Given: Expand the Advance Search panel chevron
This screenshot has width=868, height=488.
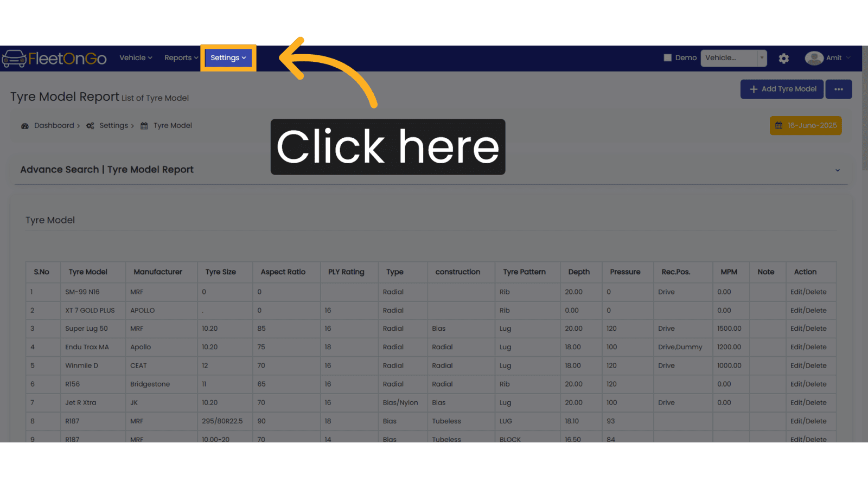Looking at the screenshot, I should (837, 170).
